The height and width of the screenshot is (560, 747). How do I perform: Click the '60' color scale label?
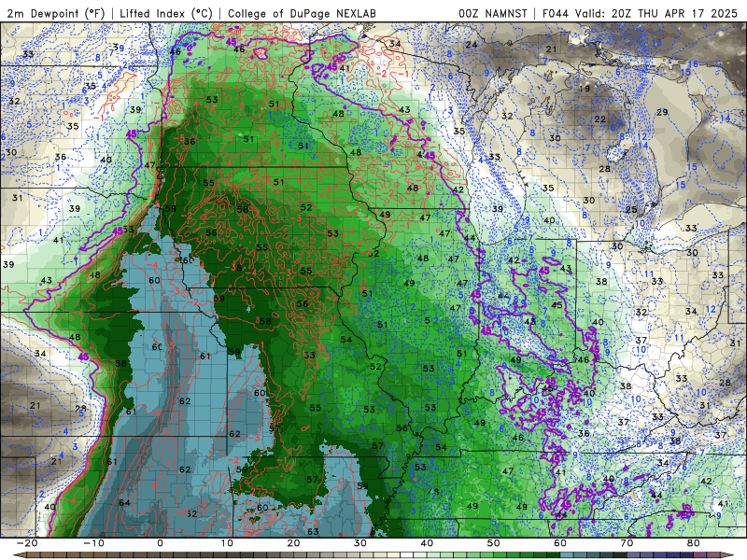[560, 543]
